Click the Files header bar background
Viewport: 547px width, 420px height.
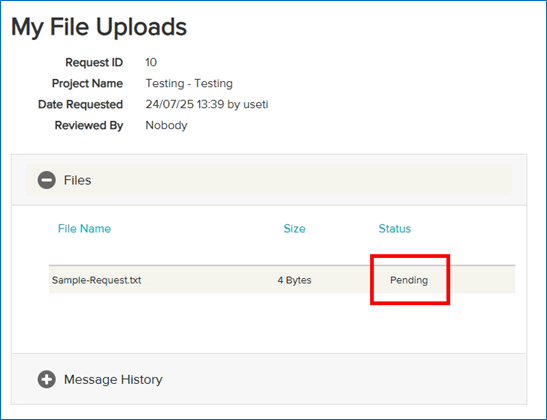(269, 180)
